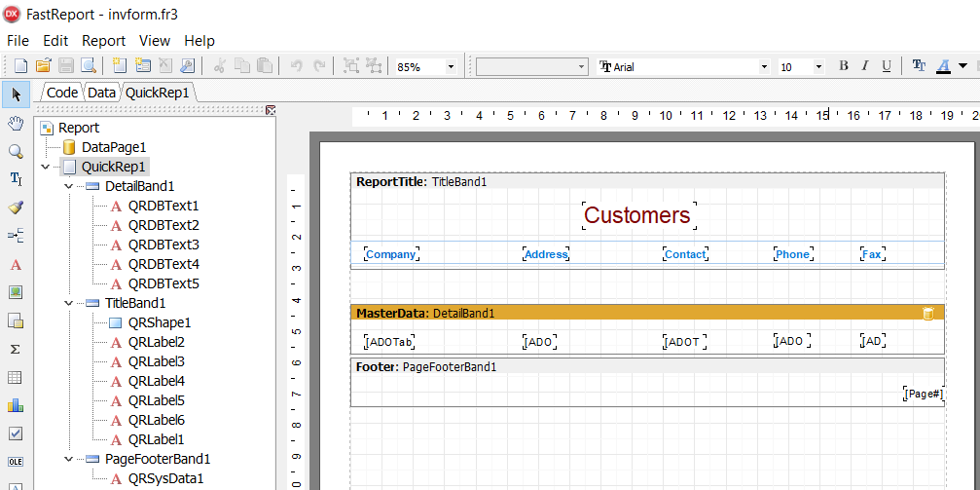Select the Zoom magnifier tool
980x490 pixels.
pos(16,151)
